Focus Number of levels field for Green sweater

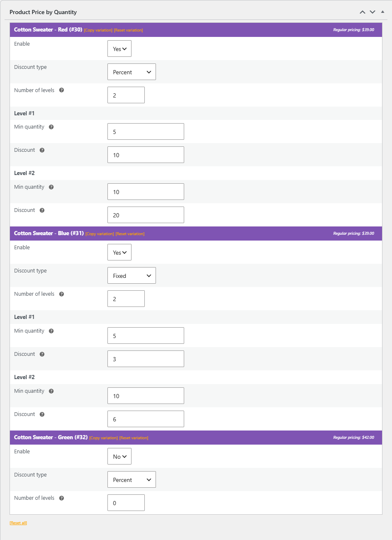(x=126, y=503)
